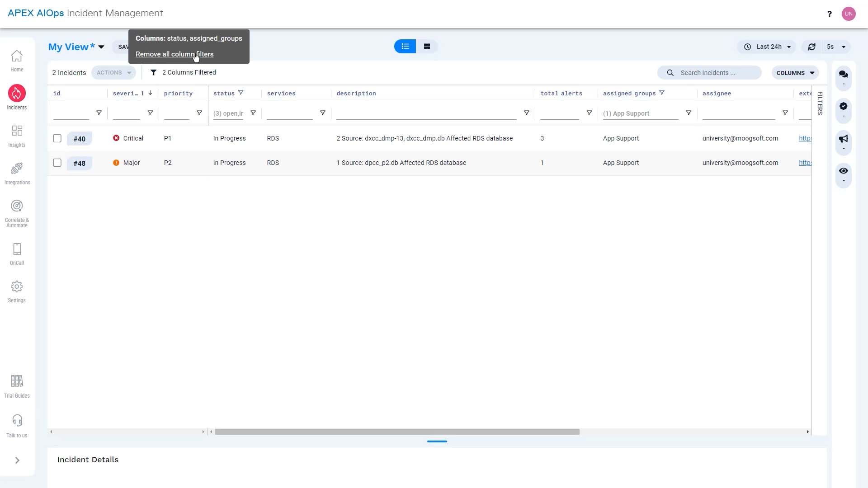Open the description column filter funnel
The image size is (868, 488).
coord(527,113)
